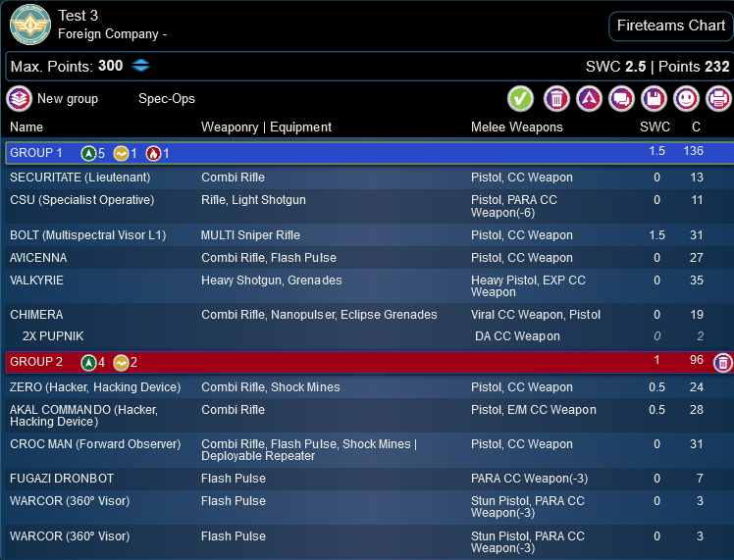Click the SWC 2.5 | Points 232 total
734x560 pixels.
pyautogui.click(x=657, y=67)
